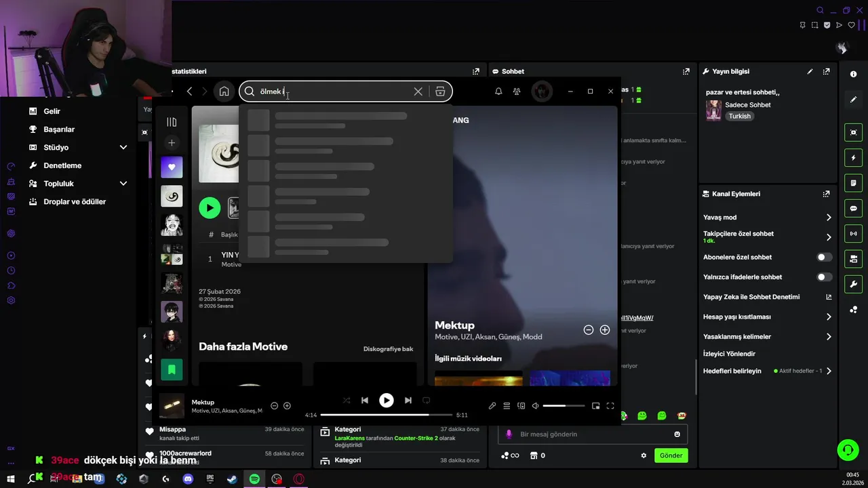
Task: Open the Browse icon in Spotify search bar
Action: click(440, 91)
